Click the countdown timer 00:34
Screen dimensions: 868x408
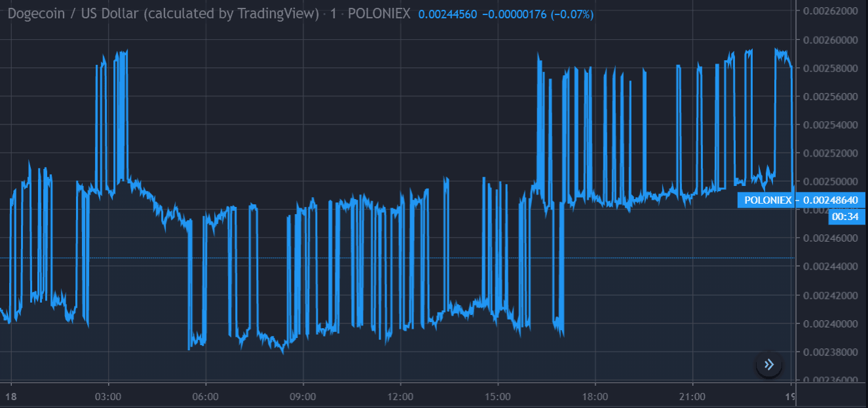point(846,217)
